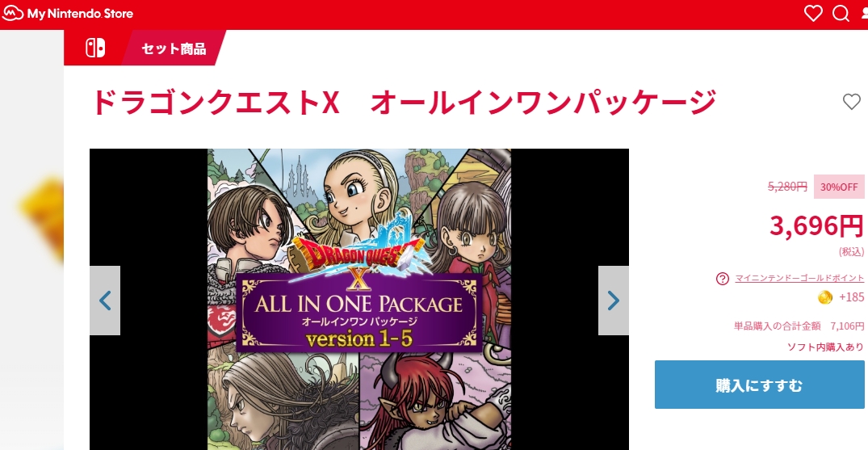The width and height of the screenshot is (868, 450).
Task: Open search with the magnifier icon
Action: pyautogui.click(x=841, y=13)
